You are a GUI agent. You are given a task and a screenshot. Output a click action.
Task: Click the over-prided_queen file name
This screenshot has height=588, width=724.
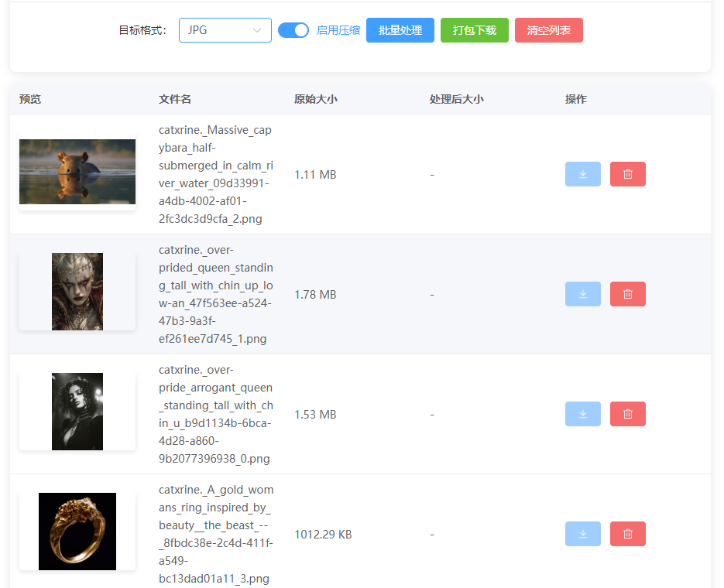216,294
